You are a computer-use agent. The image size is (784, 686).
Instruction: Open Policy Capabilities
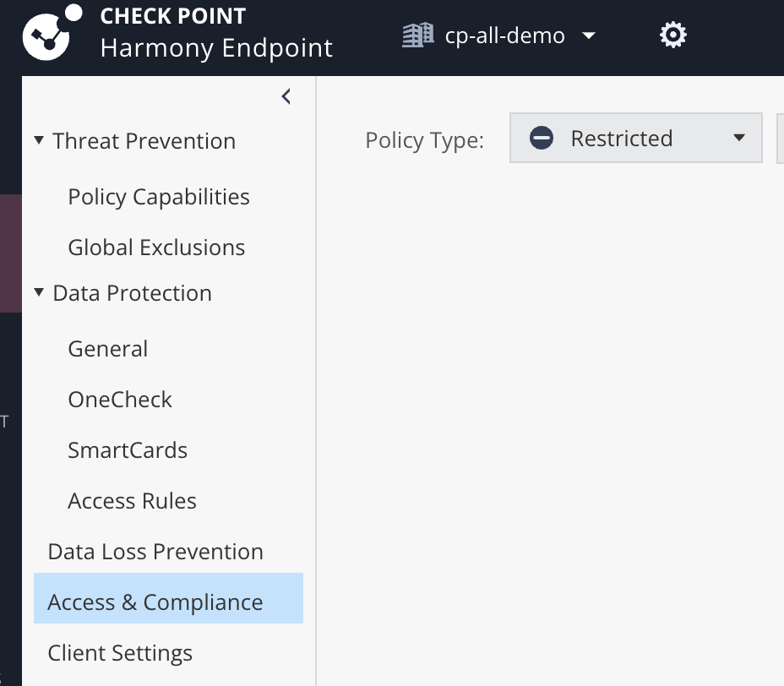click(158, 196)
